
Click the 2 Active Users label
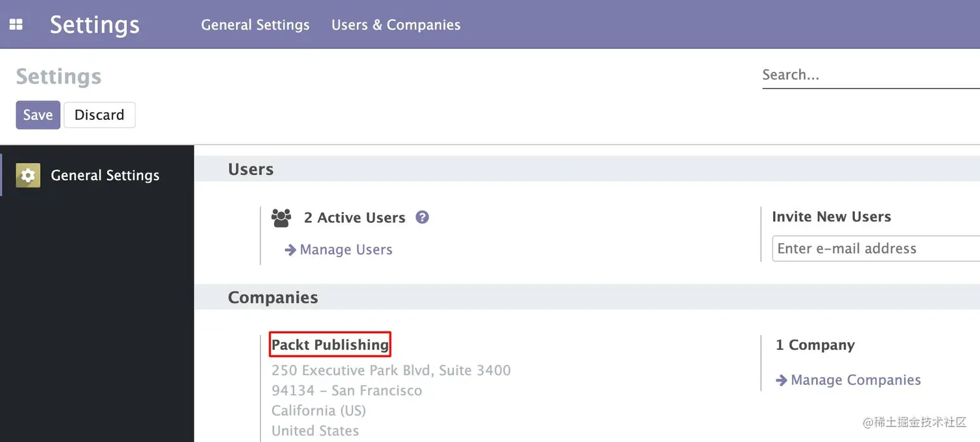(x=355, y=217)
